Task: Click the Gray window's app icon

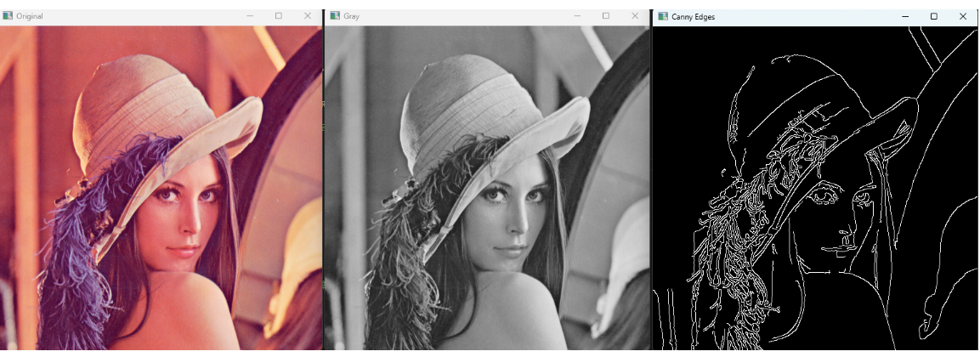Action: point(335,15)
